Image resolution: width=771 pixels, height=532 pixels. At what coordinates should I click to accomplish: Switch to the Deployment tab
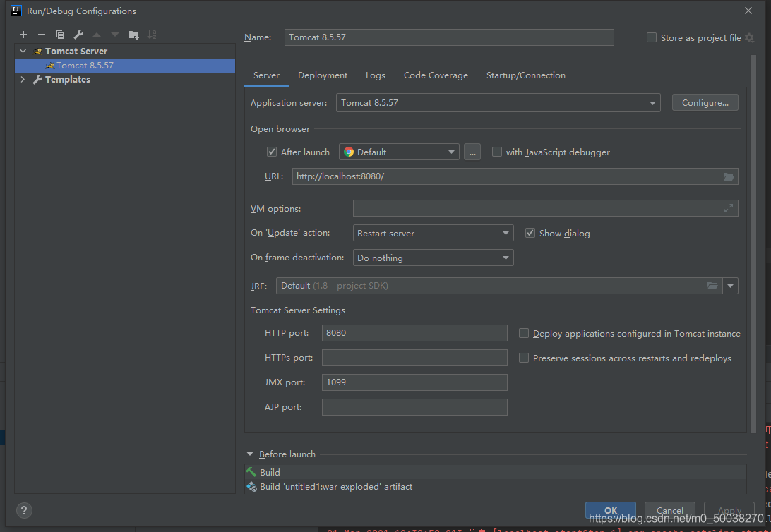coord(323,75)
